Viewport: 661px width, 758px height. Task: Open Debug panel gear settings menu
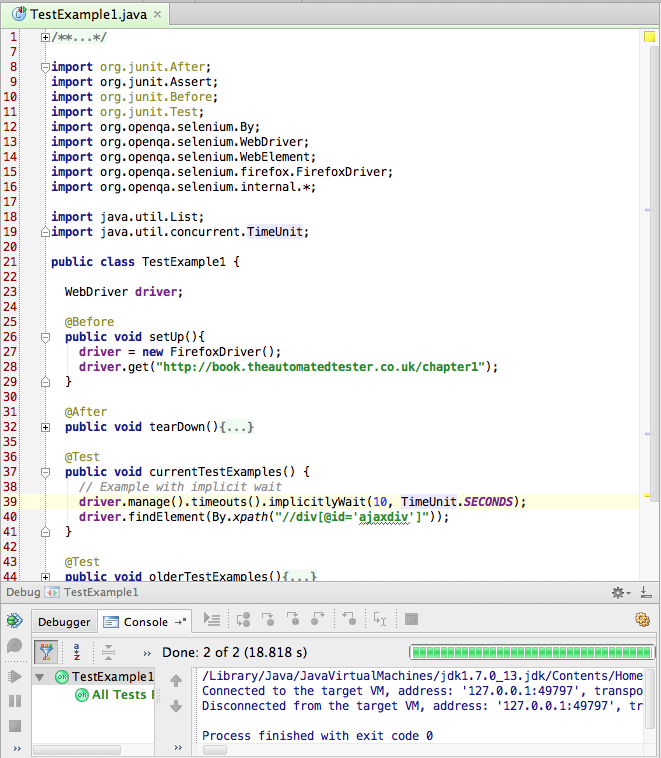pyautogui.click(x=620, y=592)
